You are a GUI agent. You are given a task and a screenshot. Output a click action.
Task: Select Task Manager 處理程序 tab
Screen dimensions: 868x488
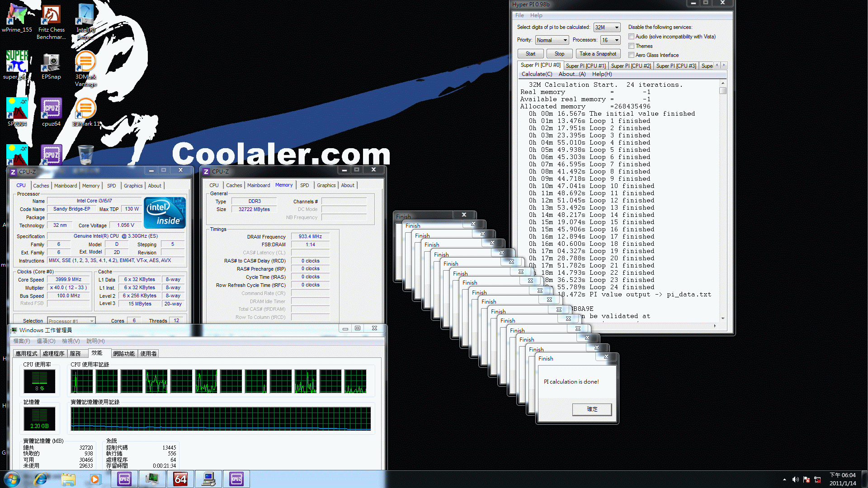point(53,354)
